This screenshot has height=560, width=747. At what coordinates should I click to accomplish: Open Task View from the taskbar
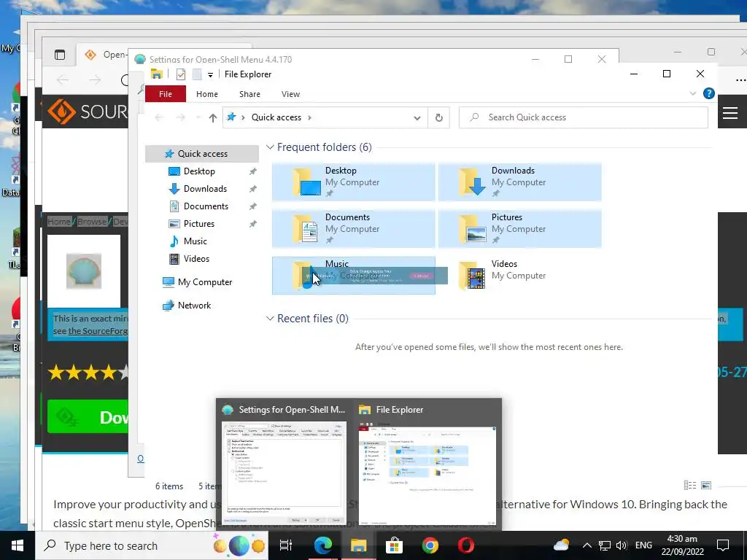coord(286,545)
